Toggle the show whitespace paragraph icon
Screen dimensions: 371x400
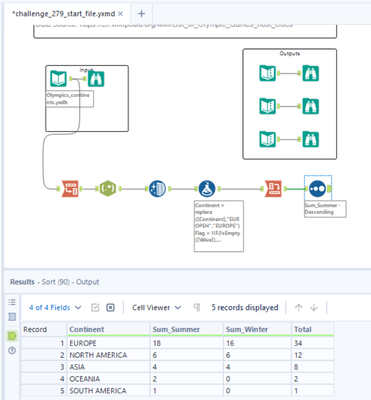click(x=197, y=308)
